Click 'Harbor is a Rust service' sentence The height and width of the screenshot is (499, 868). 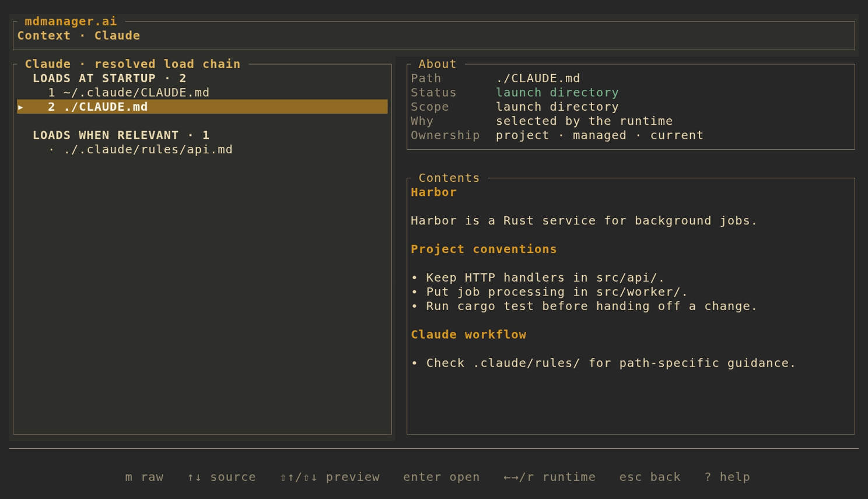click(584, 221)
